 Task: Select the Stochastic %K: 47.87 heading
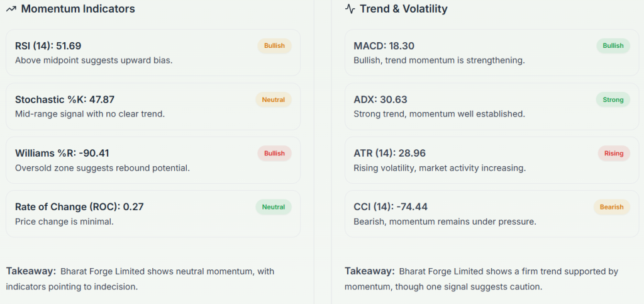point(65,99)
